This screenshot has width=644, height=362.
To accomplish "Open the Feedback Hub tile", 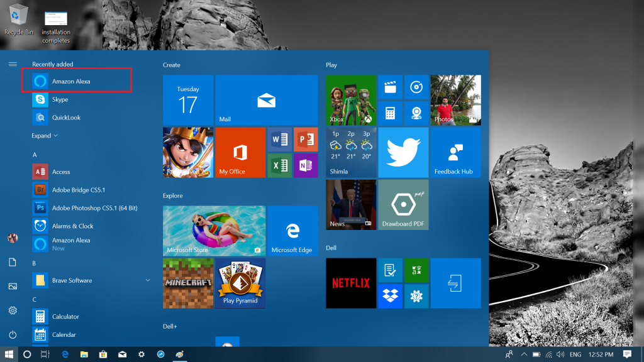I will click(x=456, y=152).
